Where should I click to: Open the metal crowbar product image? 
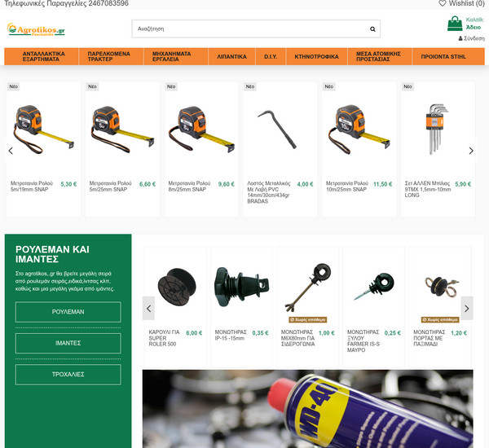pos(277,130)
